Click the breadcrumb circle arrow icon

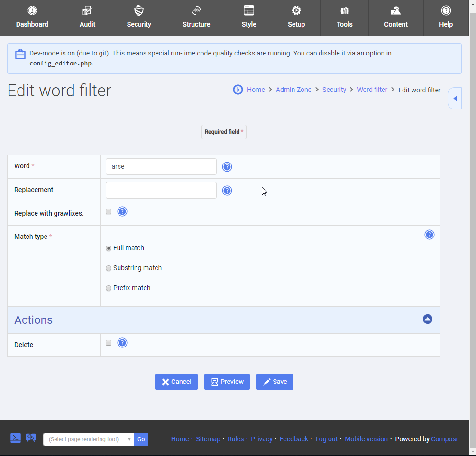coord(238,90)
